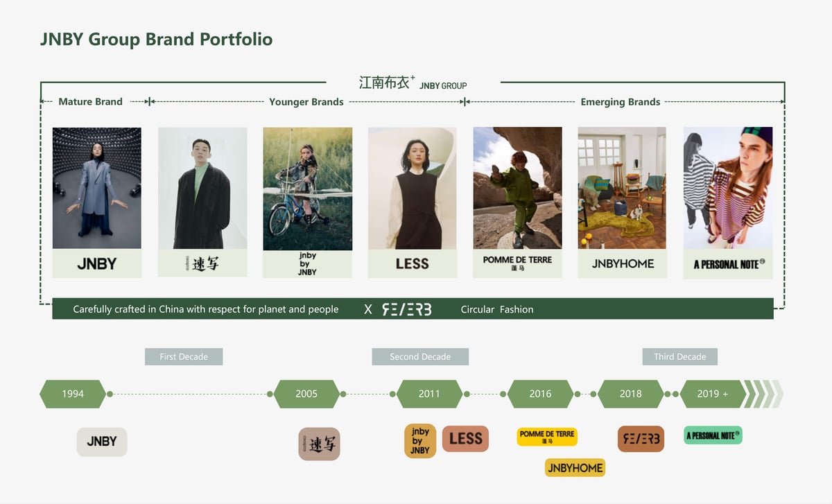Click the yellow jnby by JNBY timeline badge
Screen dimensions: 832x504
pyautogui.click(x=420, y=441)
